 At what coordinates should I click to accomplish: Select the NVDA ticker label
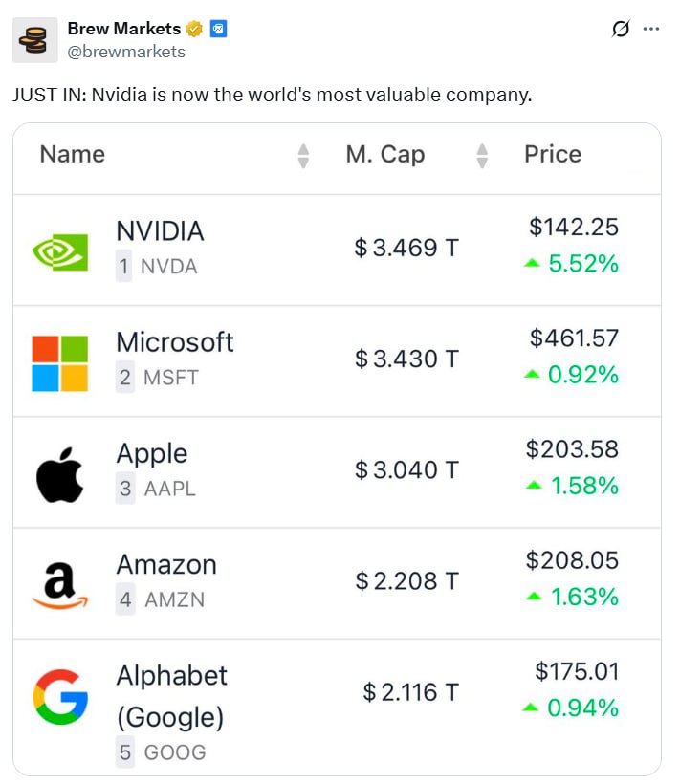(169, 267)
